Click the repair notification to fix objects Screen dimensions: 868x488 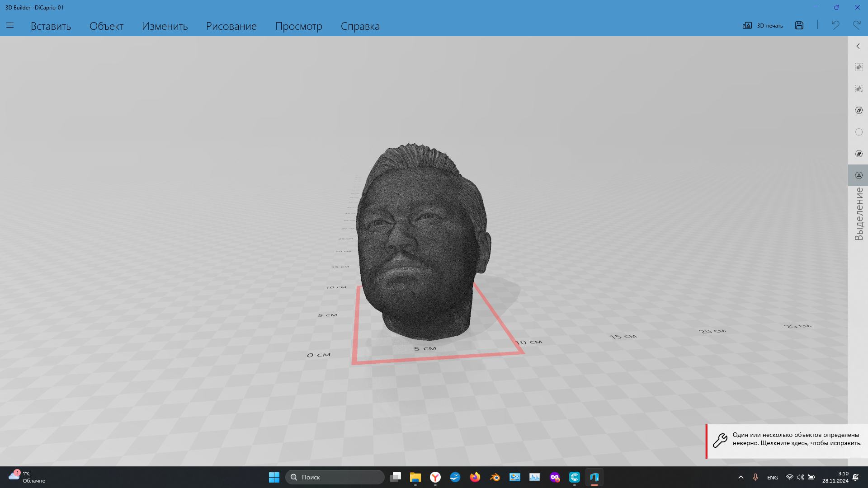(787, 441)
